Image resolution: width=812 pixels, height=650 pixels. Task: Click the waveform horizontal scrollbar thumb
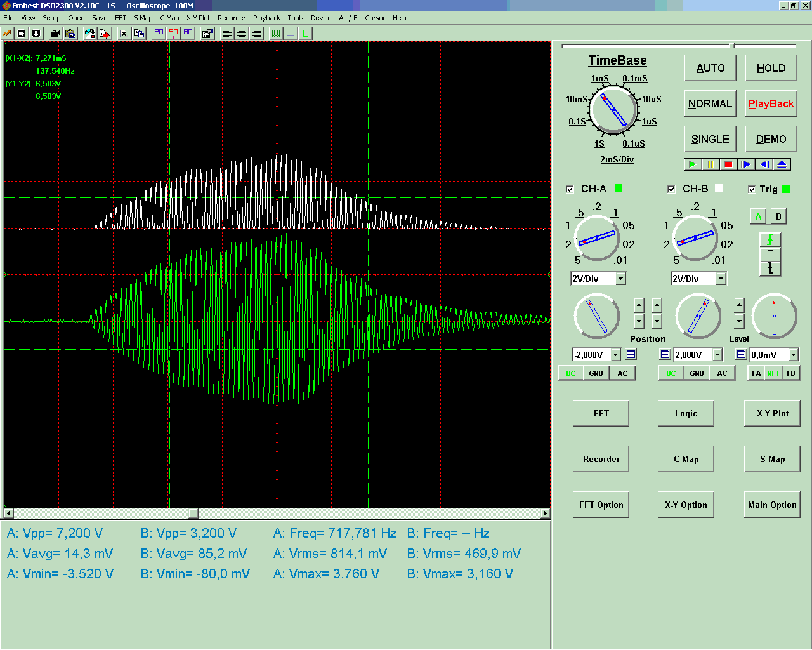(193, 514)
